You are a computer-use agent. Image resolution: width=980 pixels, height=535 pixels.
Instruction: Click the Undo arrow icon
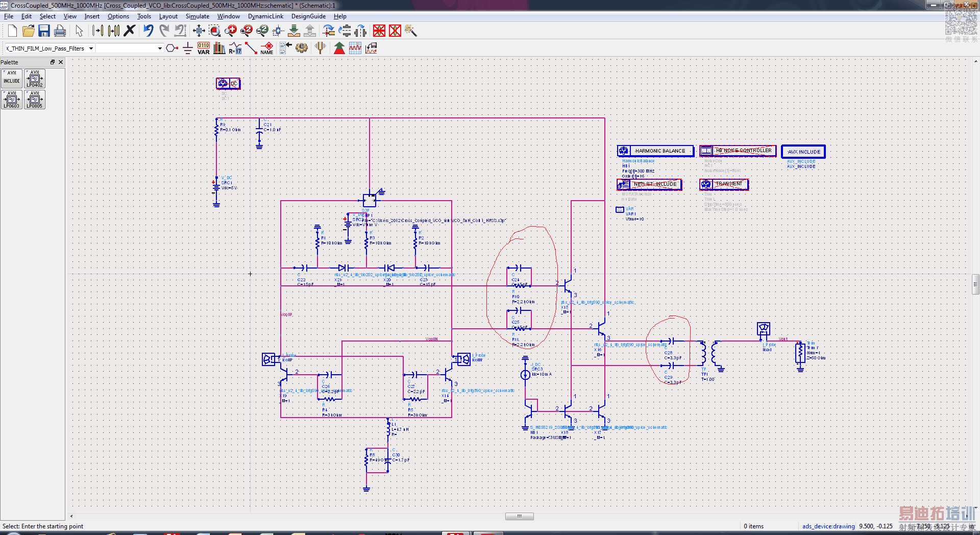[x=148, y=31]
